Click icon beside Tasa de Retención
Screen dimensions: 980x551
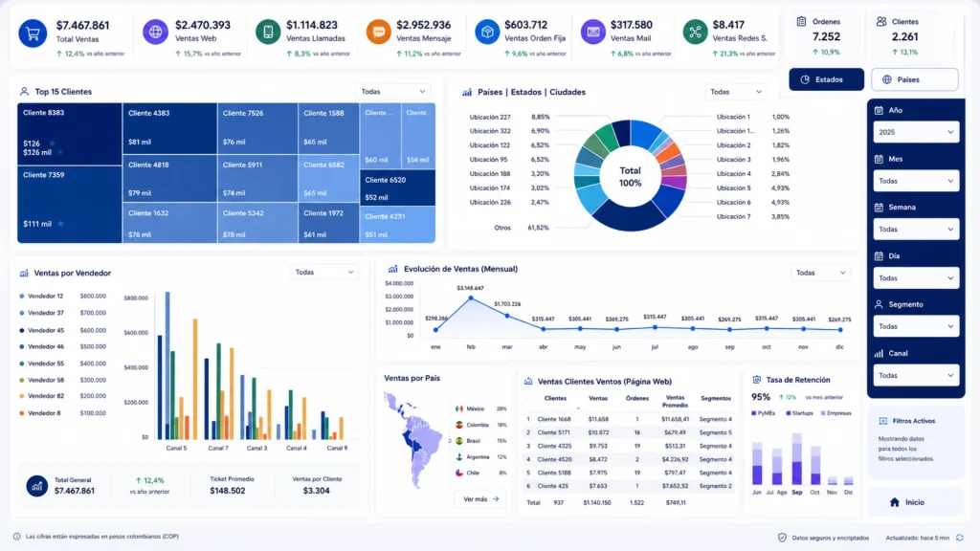coord(757,379)
